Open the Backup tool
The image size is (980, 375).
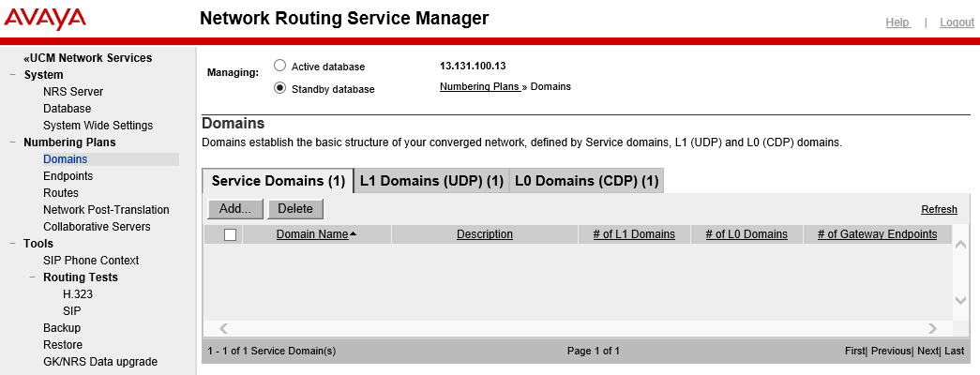click(62, 327)
